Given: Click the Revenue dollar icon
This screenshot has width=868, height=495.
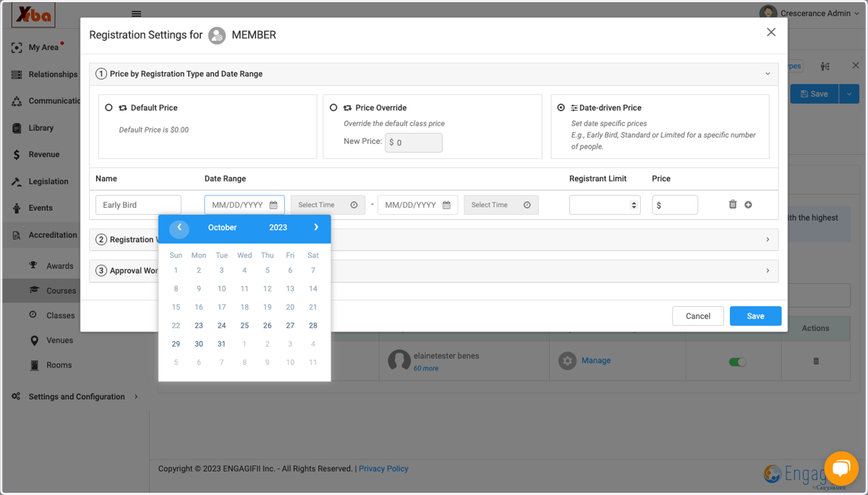Looking at the screenshot, I should 17,155.
